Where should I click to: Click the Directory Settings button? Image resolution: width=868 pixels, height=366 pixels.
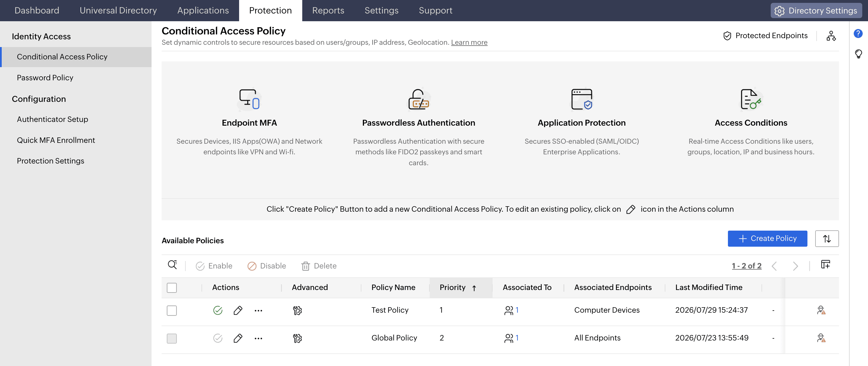(816, 10)
